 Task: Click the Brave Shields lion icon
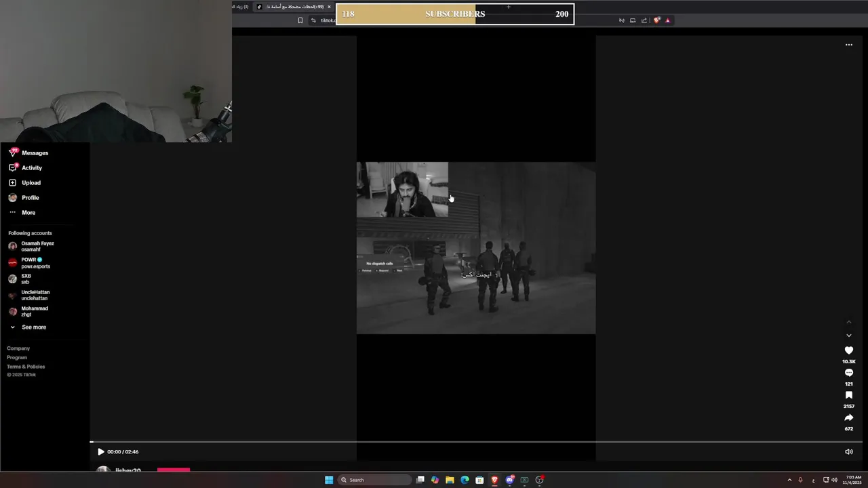tap(656, 20)
